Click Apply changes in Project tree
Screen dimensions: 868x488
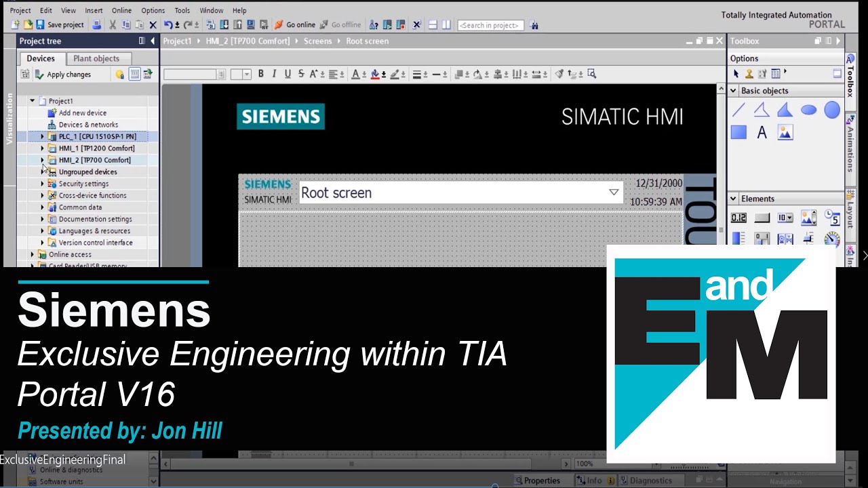63,75
